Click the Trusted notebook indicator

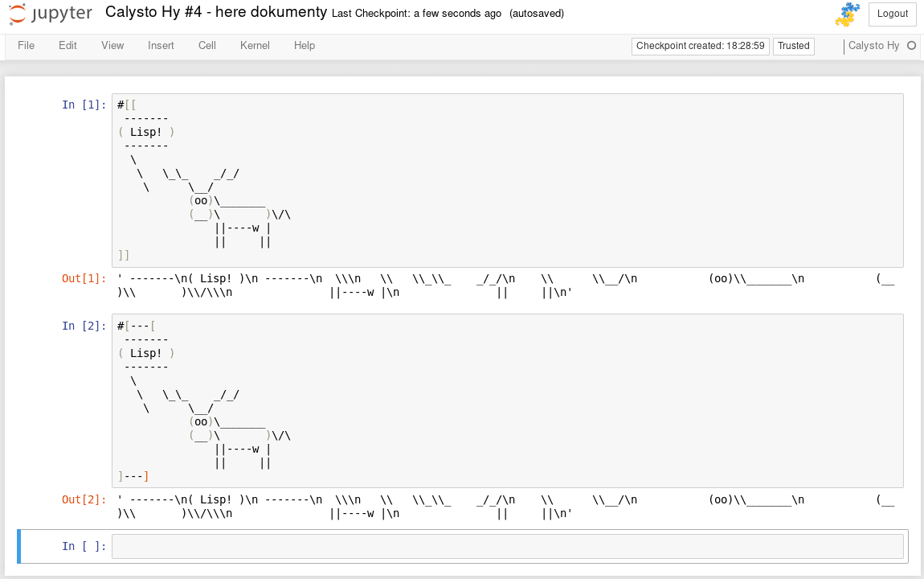(x=793, y=46)
